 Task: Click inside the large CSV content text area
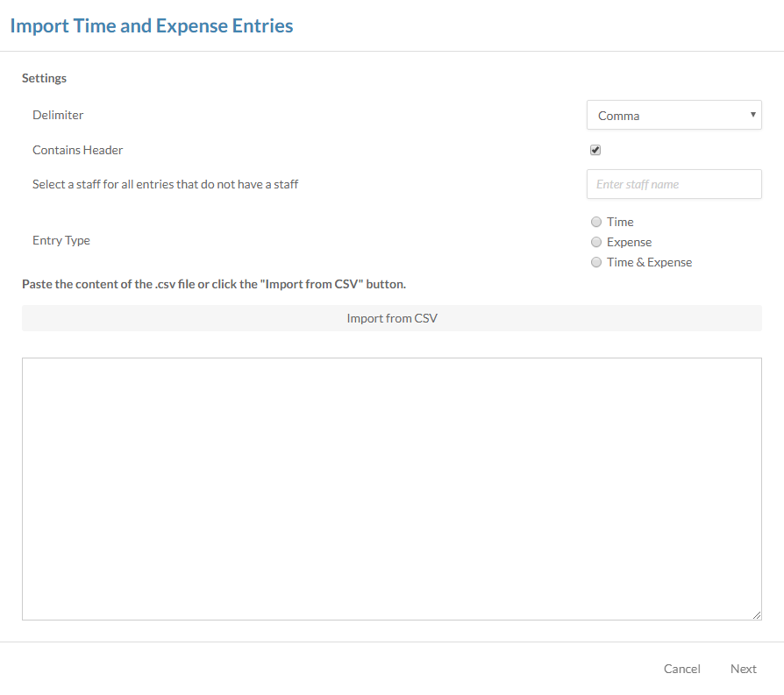pos(391,488)
